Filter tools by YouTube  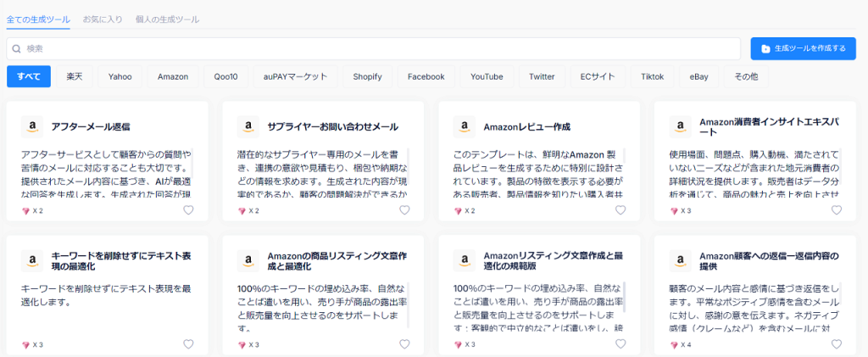[487, 76]
